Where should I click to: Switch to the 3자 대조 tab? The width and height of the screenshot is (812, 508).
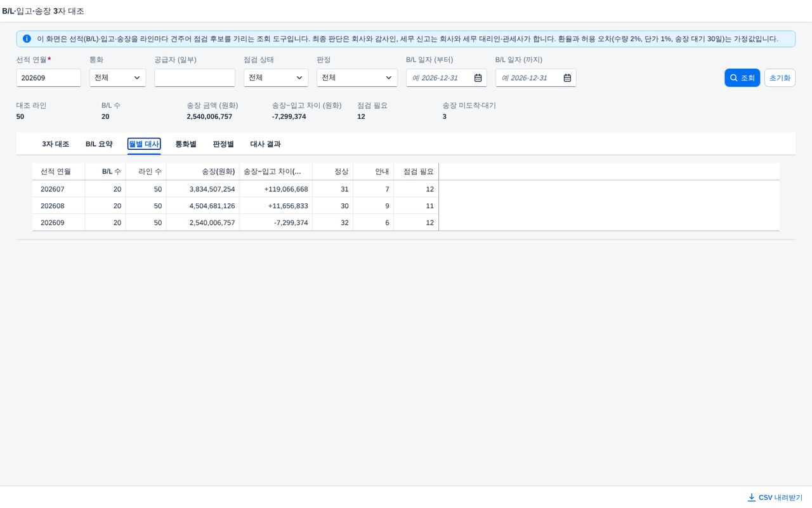pos(56,144)
